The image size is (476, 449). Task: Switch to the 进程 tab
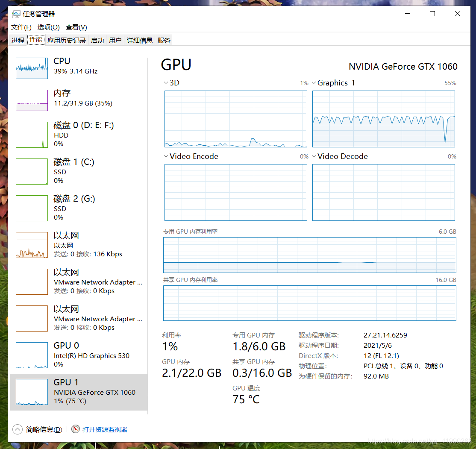point(18,41)
